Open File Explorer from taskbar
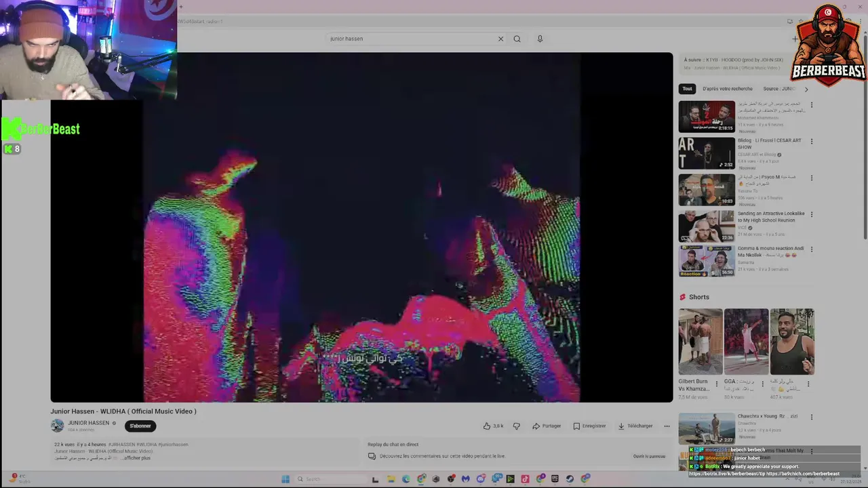Screen dimensions: 868x488 pos(391,479)
